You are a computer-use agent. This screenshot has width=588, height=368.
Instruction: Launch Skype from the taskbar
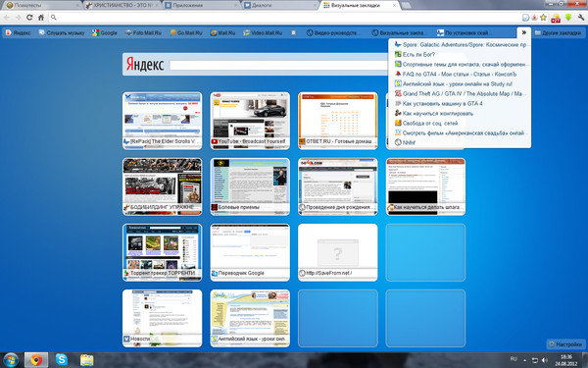[x=62, y=360]
